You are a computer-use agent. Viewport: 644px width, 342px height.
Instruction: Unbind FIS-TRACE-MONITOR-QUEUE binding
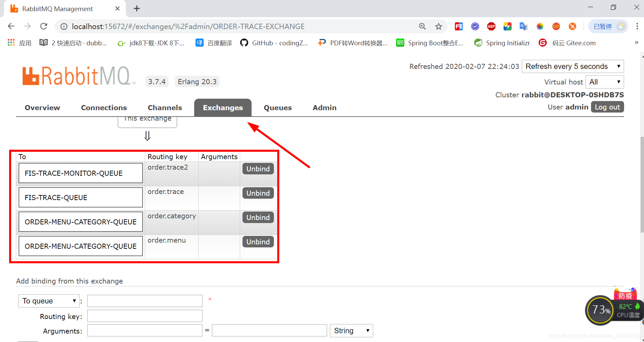click(x=258, y=169)
